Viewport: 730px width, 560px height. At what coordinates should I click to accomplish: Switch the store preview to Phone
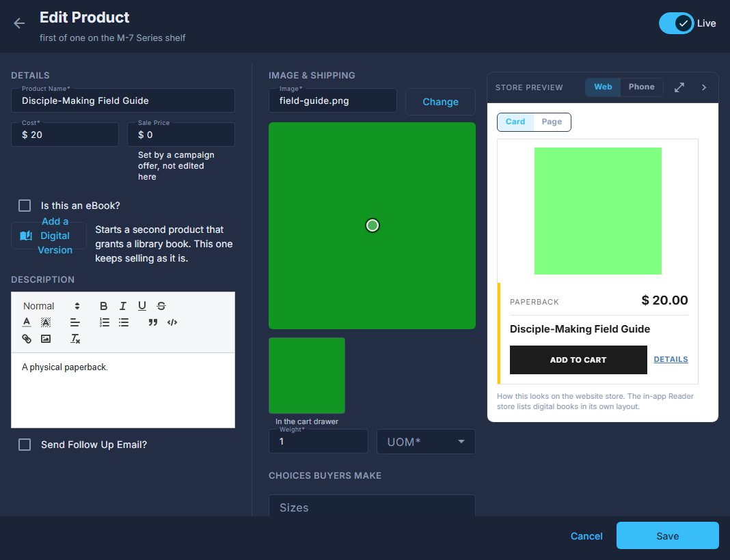pyautogui.click(x=642, y=87)
